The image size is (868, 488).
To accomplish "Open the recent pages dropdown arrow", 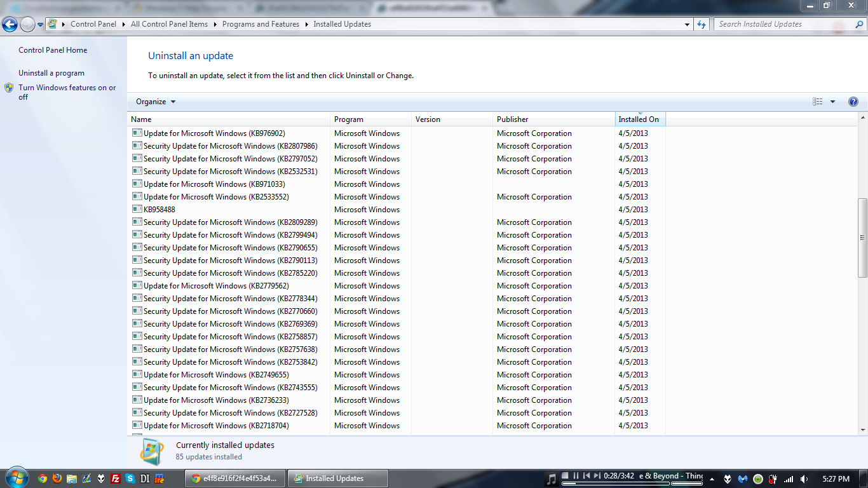I will pos(41,25).
